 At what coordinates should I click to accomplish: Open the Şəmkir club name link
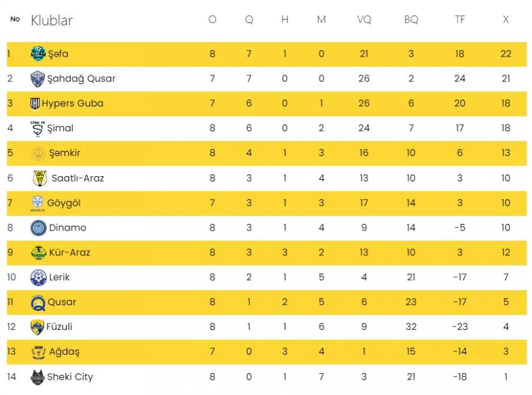point(65,153)
